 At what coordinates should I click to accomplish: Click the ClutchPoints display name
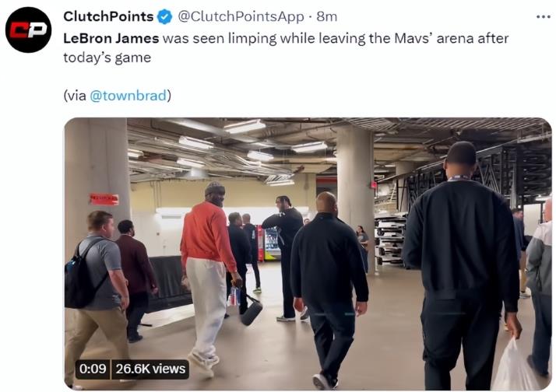[108, 16]
